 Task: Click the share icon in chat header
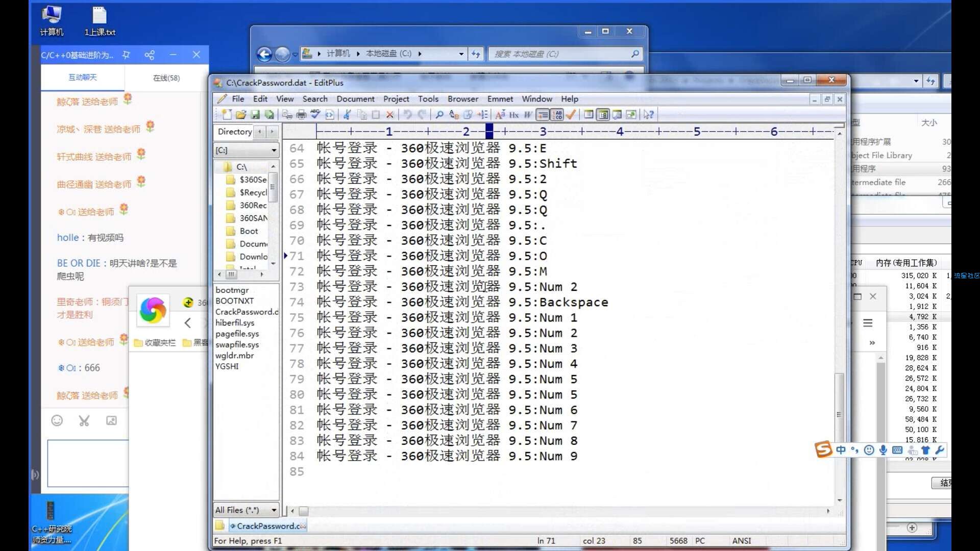pos(150,55)
